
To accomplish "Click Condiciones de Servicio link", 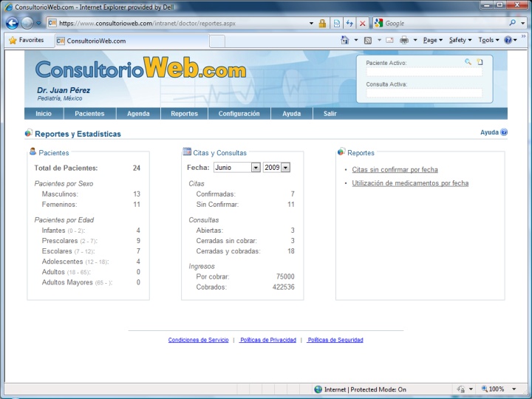I will tap(198, 340).
